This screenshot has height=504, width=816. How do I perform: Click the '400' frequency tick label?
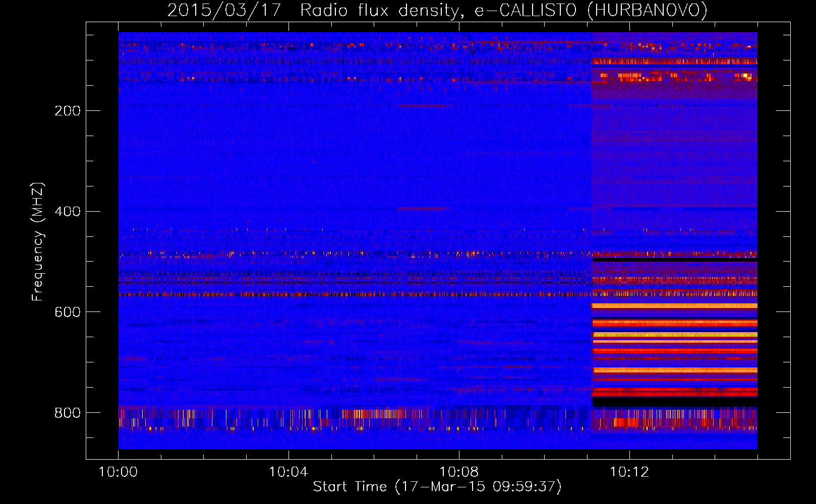68,212
